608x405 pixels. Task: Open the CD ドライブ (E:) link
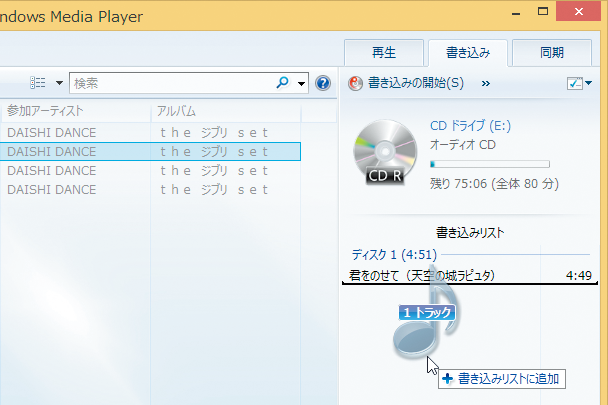coord(470,126)
